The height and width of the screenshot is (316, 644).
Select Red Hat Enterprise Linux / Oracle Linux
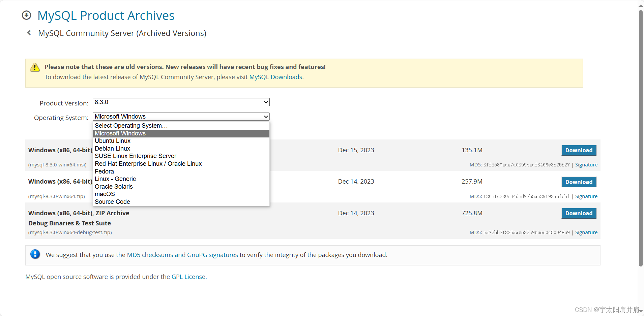pyautogui.click(x=181, y=164)
